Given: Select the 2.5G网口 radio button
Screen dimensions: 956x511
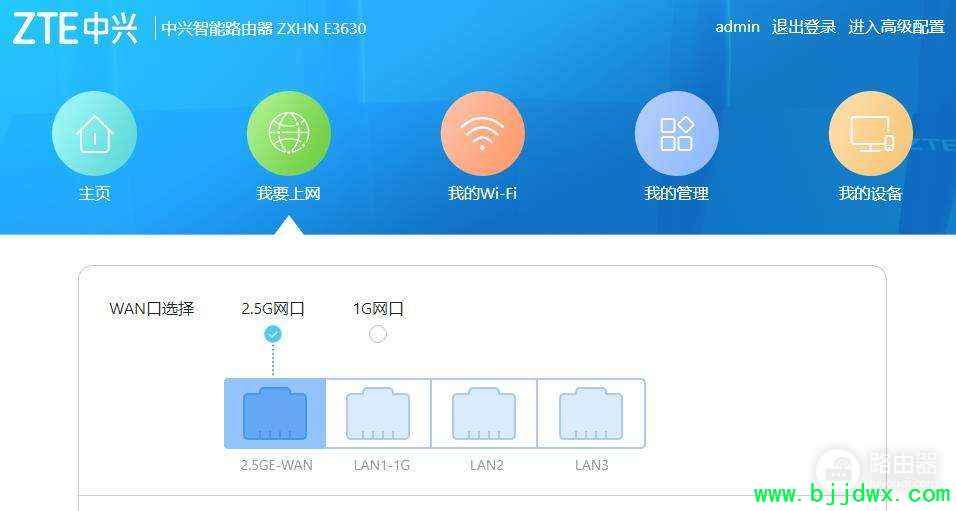Looking at the screenshot, I should pos(273,334).
